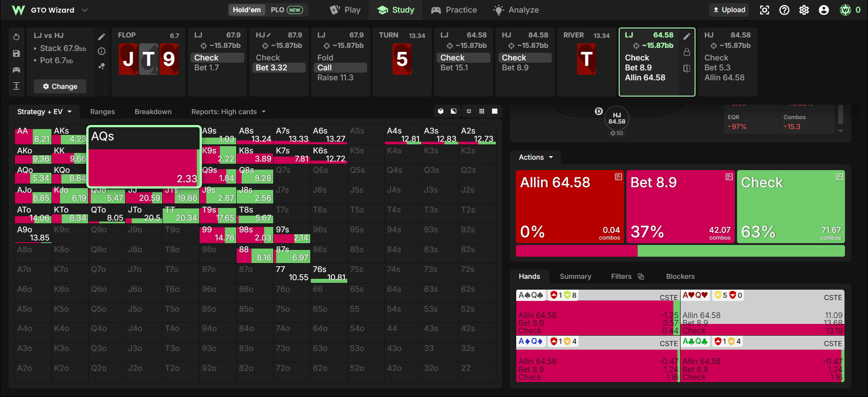The image size is (868, 397).
Task: Click the screenshot capture icon in top bar
Action: point(765,10)
